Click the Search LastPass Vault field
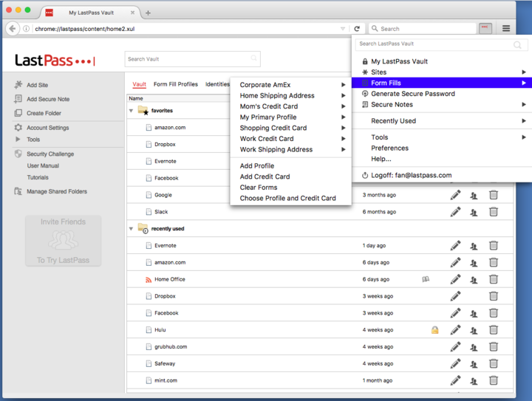Viewport: 532px width, 401px height. tap(441, 44)
